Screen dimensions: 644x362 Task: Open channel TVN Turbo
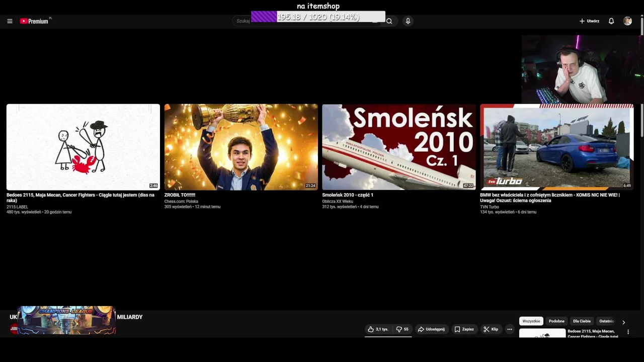(x=490, y=207)
